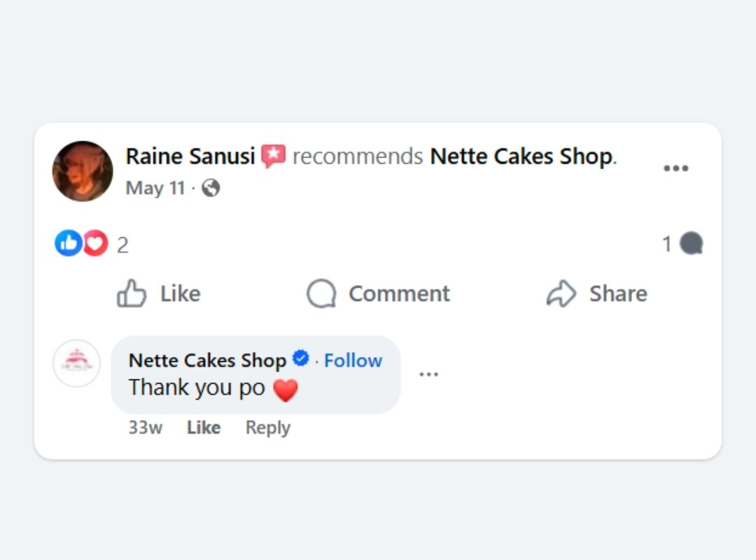Share the recommendation post
The image size is (756, 560).
click(597, 294)
